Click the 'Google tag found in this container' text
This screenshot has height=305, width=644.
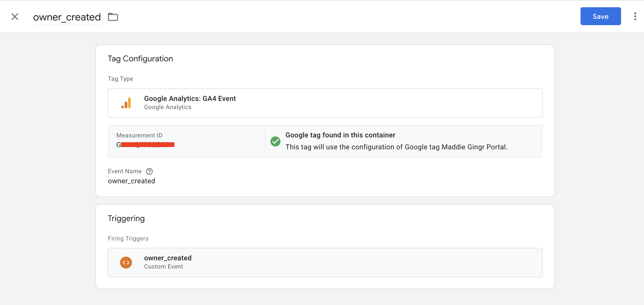[x=340, y=135]
